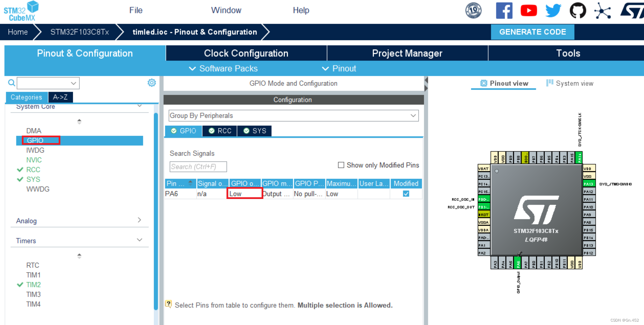Select the SYS configuration tab
644x325 pixels.
(254, 131)
